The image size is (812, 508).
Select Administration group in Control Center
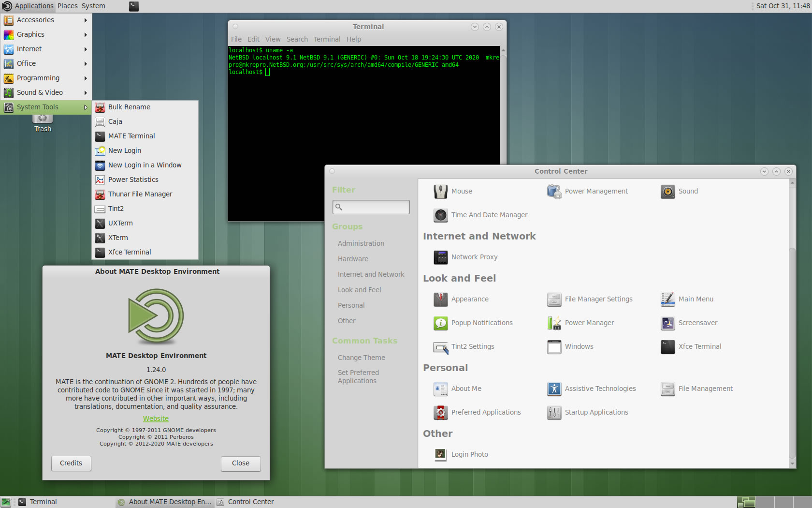[361, 244]
